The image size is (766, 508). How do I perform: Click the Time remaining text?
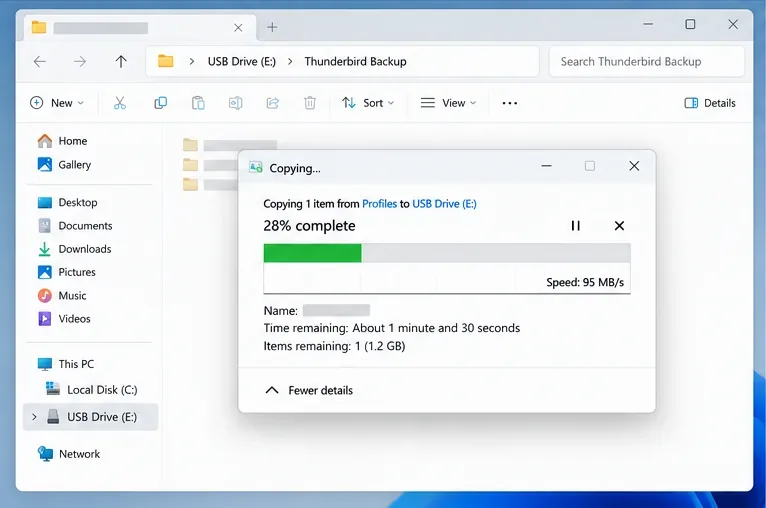tap(392, 328)
